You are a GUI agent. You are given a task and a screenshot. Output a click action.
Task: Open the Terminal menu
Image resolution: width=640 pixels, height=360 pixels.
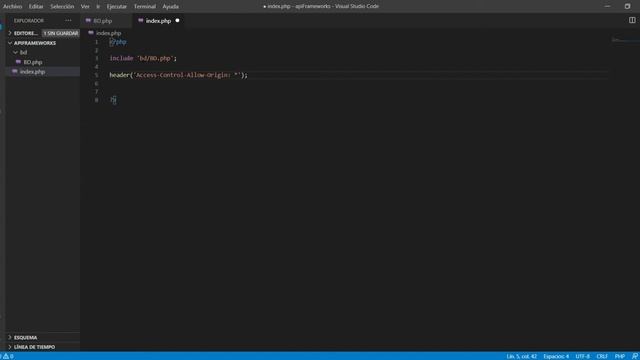pyautogui.click(x=145, y=7)
